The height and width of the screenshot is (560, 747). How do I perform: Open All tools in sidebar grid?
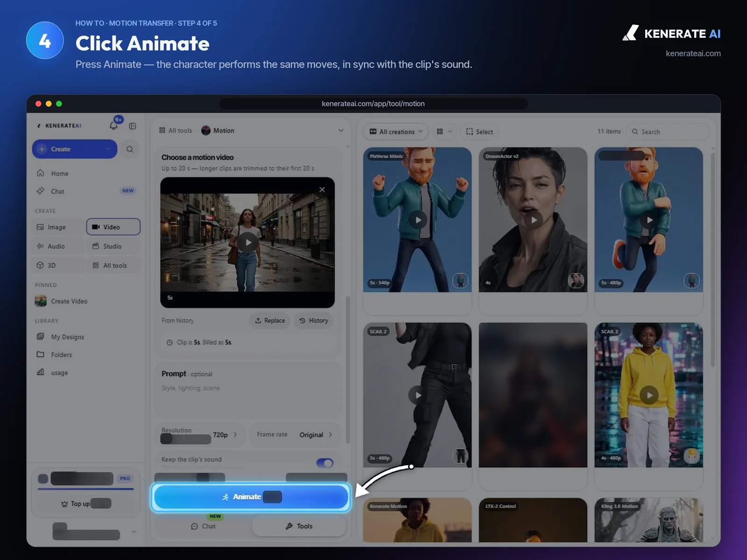[x=113, y=266]
